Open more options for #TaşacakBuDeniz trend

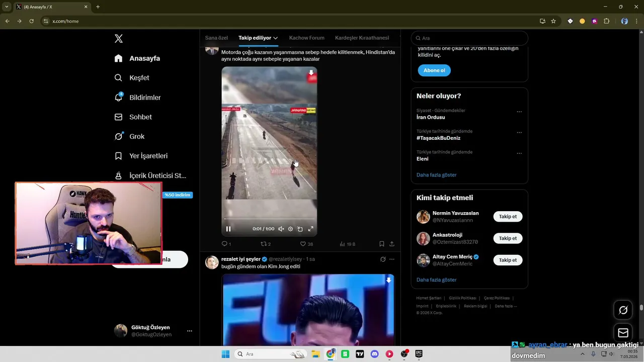point(519,133)
